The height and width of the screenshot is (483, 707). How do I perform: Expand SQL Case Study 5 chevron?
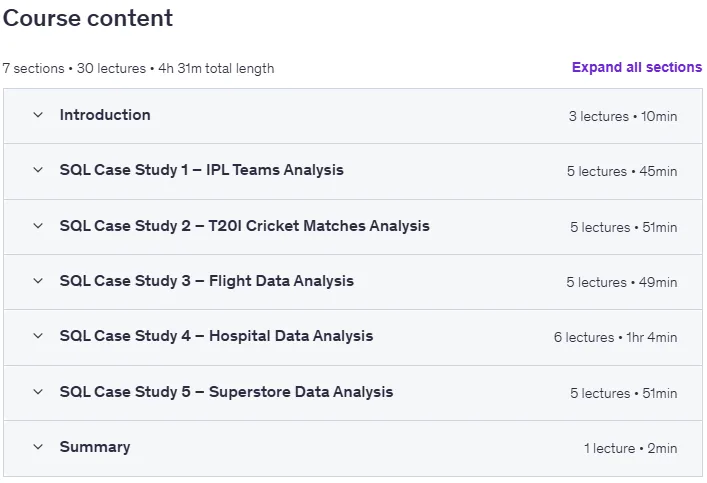click(x=38, y=392)
